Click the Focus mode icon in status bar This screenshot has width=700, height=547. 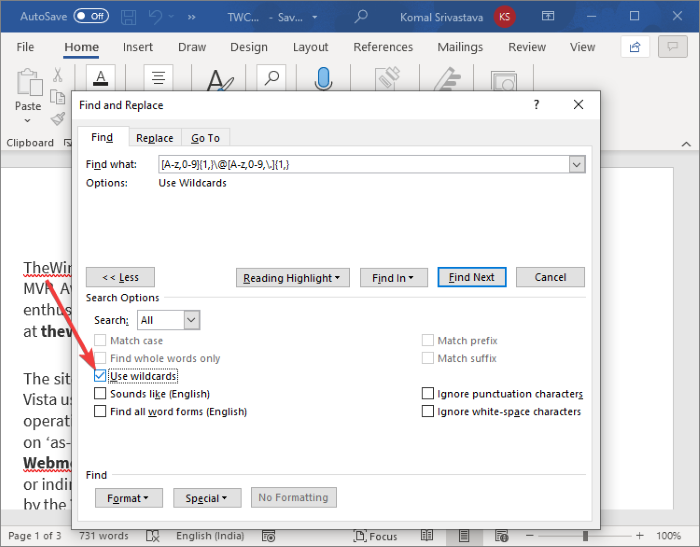pyautogui.click(x=359, y=535)
